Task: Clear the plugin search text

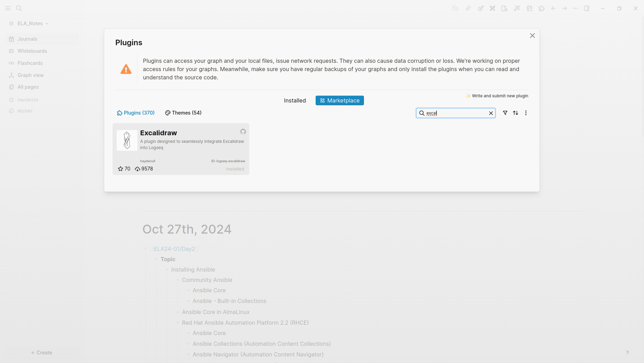Action: coord(491,113)
